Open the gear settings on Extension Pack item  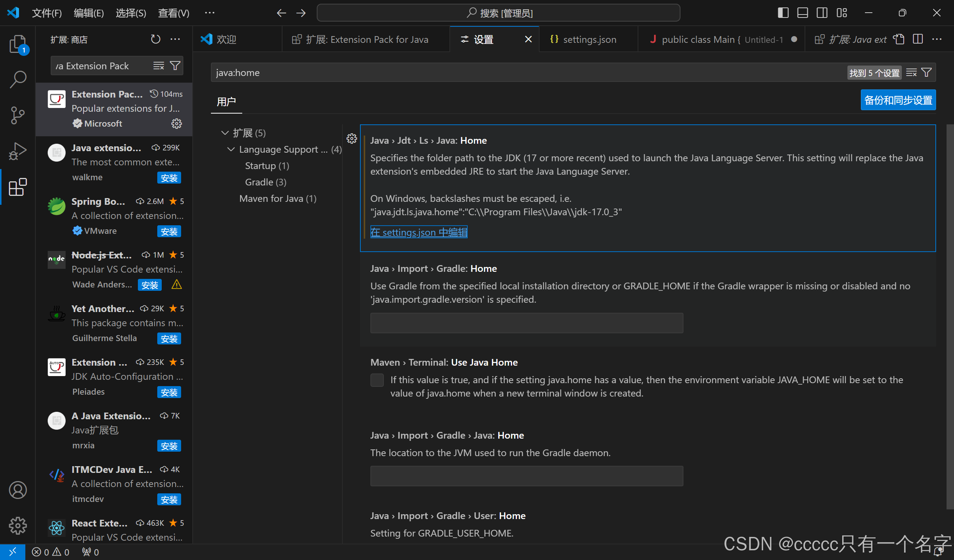click(176, 123)
